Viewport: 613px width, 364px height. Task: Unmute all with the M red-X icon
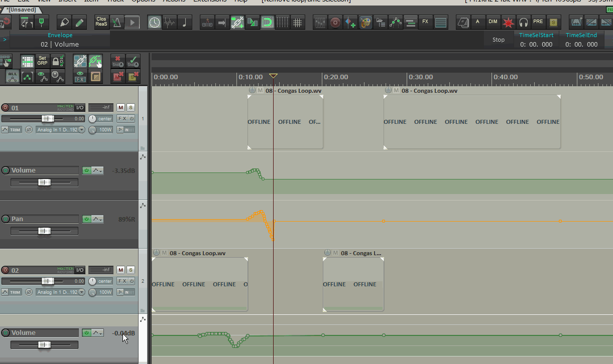118,76
